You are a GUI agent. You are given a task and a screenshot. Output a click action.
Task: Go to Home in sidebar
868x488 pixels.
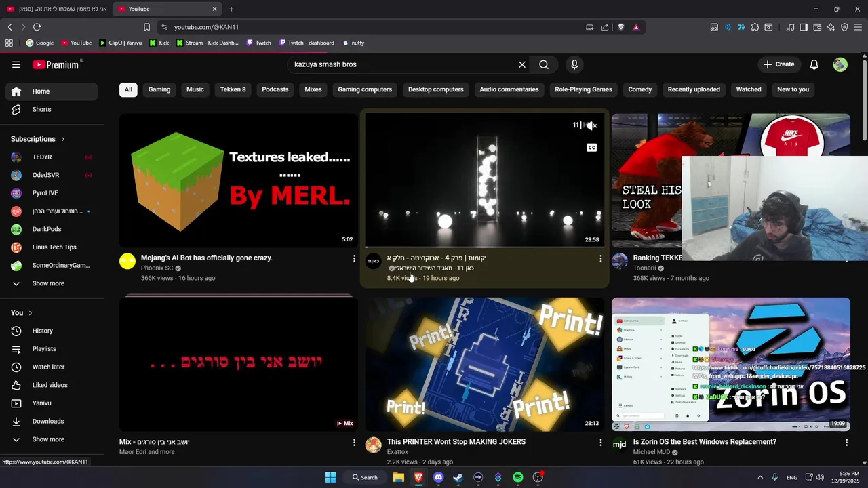click(52, 91)
